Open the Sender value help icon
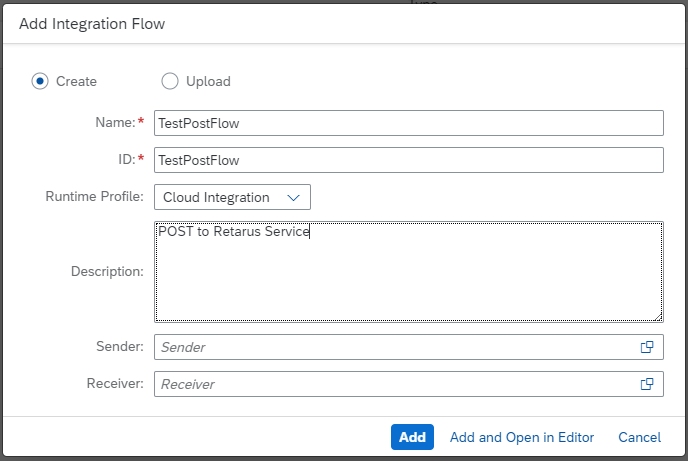688x461 pixels. tap(647, 347)
